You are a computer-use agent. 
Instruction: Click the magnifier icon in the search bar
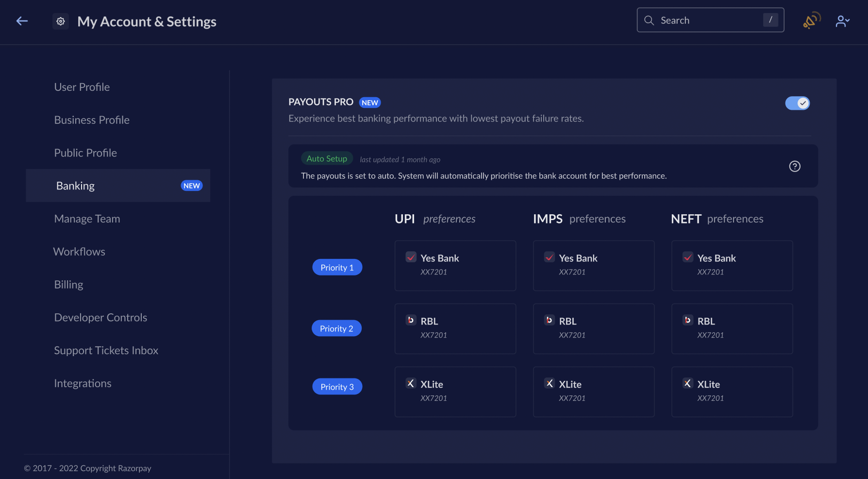pyautogui.click(x=649, y=20)
